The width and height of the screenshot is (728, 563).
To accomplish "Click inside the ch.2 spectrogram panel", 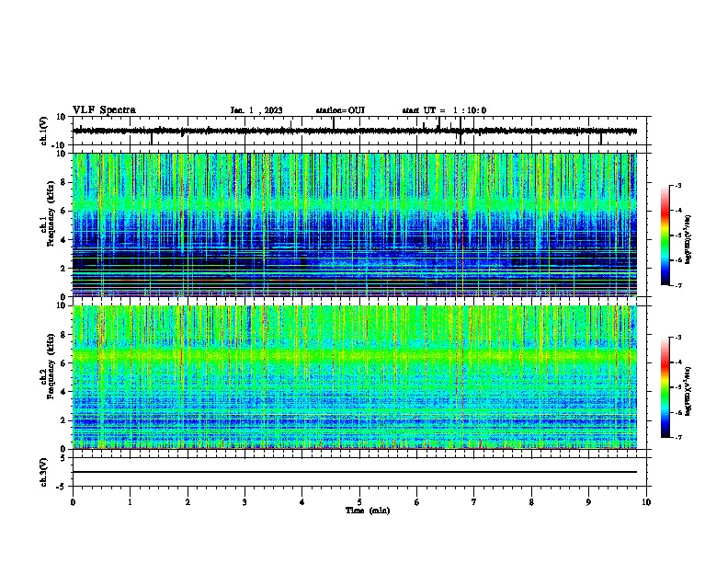I will (x=355, y=377).
